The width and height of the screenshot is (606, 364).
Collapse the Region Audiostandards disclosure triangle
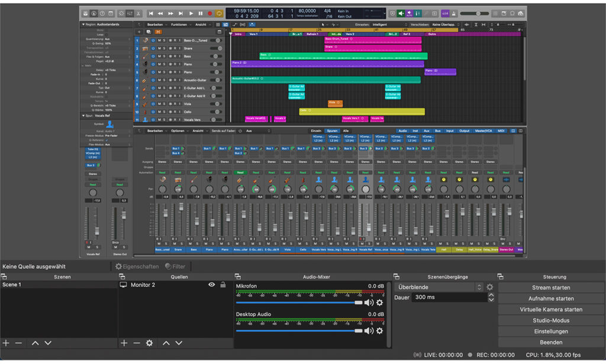click(83, 24)
